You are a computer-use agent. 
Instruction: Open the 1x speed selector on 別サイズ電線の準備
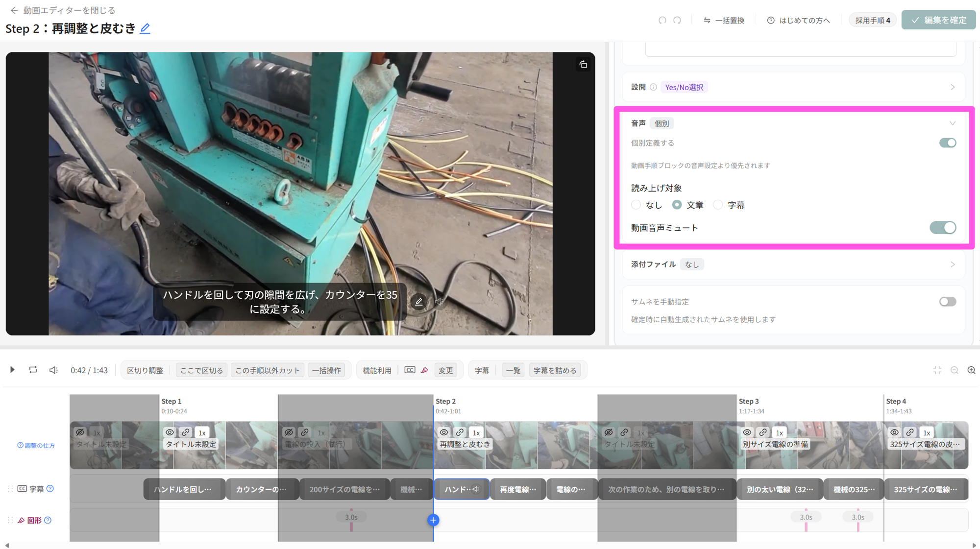[x=780, y=432]
